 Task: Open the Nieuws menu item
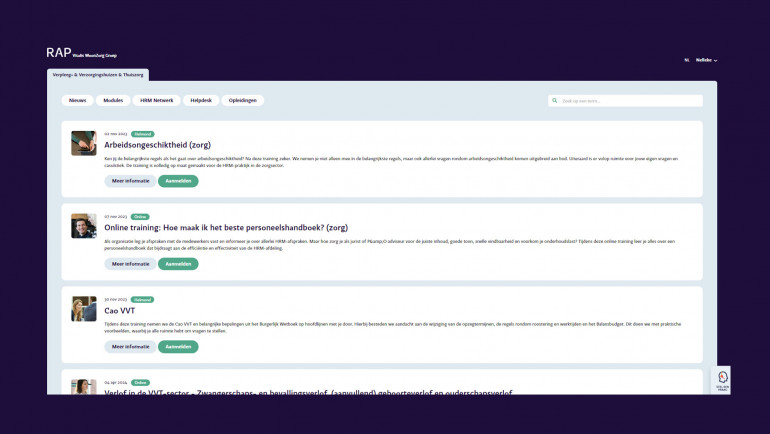[78, 100]
